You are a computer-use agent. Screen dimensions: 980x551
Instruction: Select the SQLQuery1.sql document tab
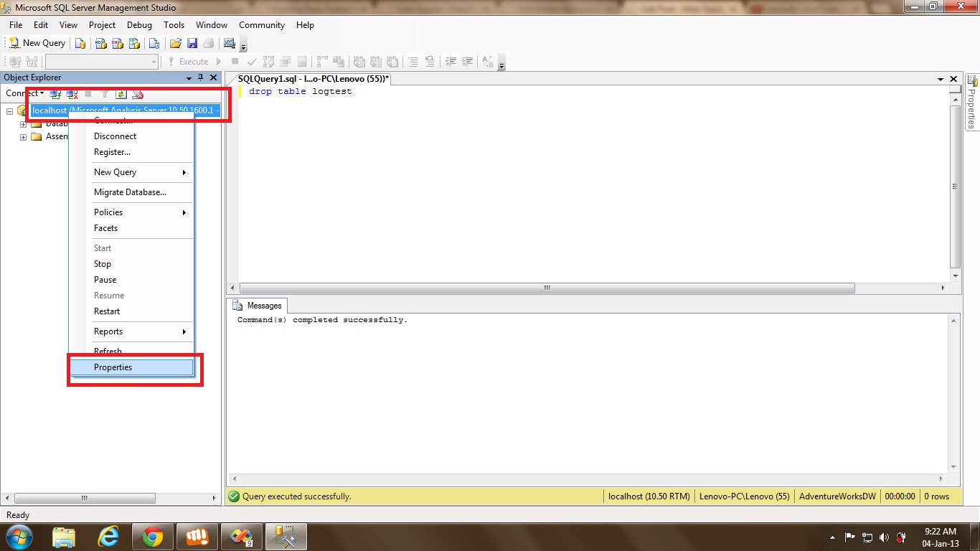pos(313,78)
